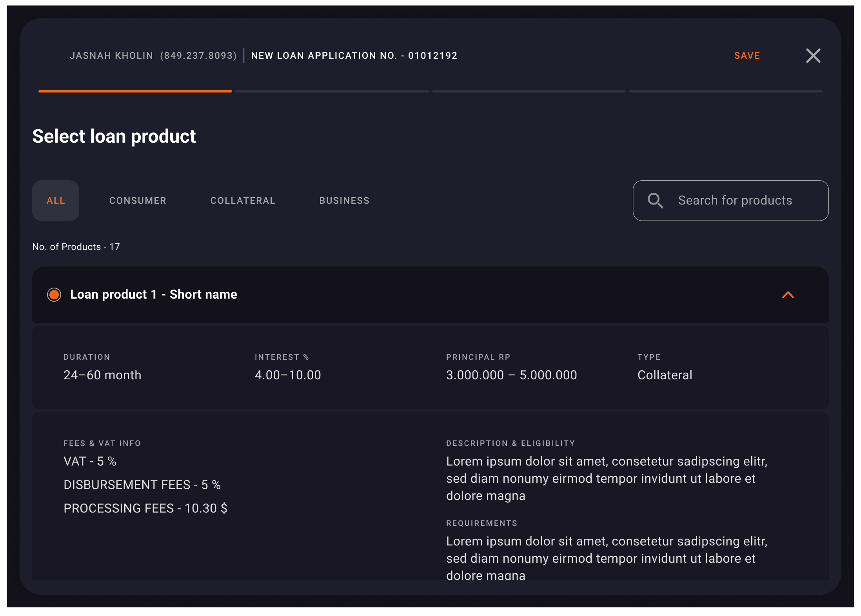Click the magnifier icon in the search box

pyautogui.click(x=655, y=201)
